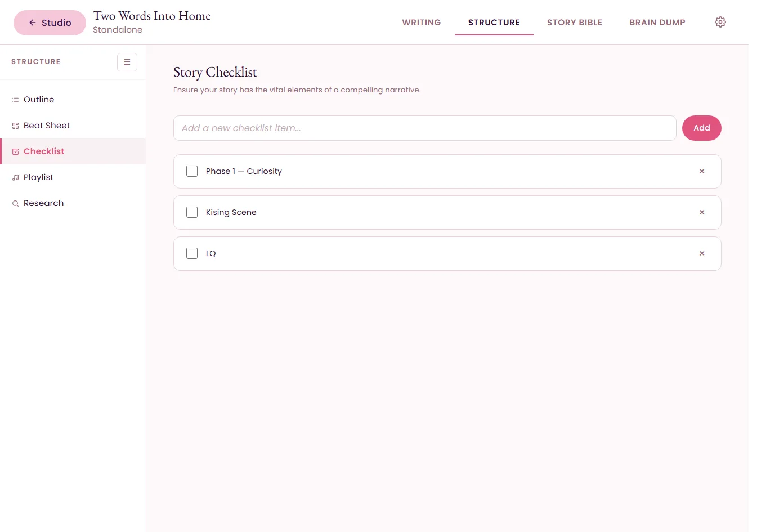Check the Phase 1 — Curiosity checkbox
This screenshot has height=532, width=757.
tap(192, 171)
